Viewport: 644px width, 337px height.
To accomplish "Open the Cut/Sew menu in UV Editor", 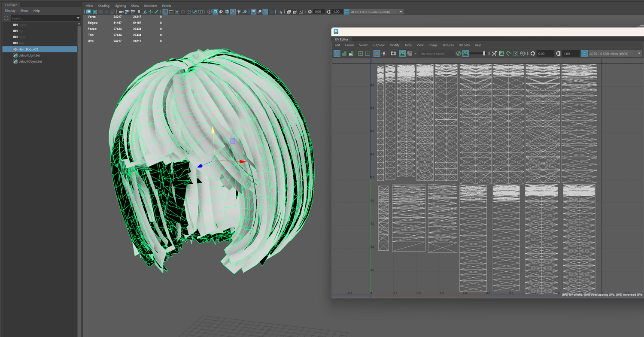I will tap(378, 45).
